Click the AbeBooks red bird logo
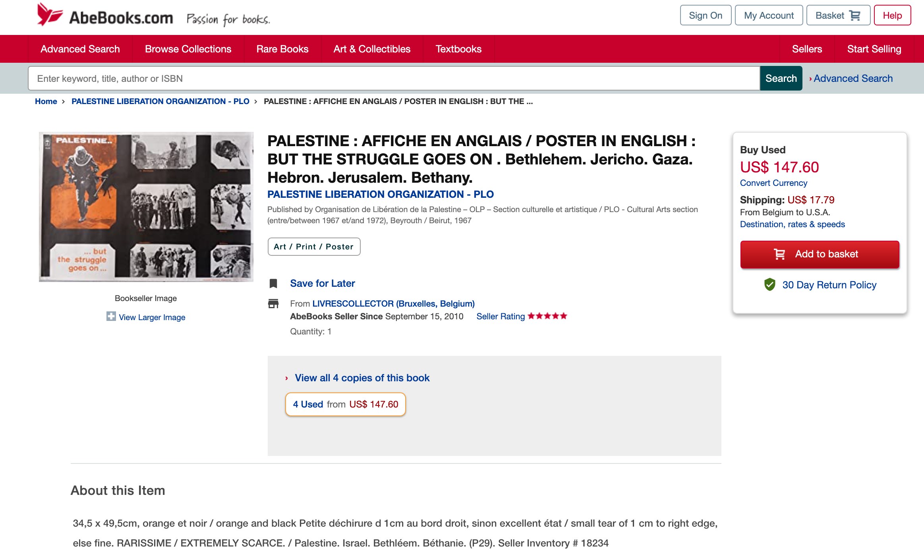The width and height of the screenshot is (924, 560). point(49,15)
